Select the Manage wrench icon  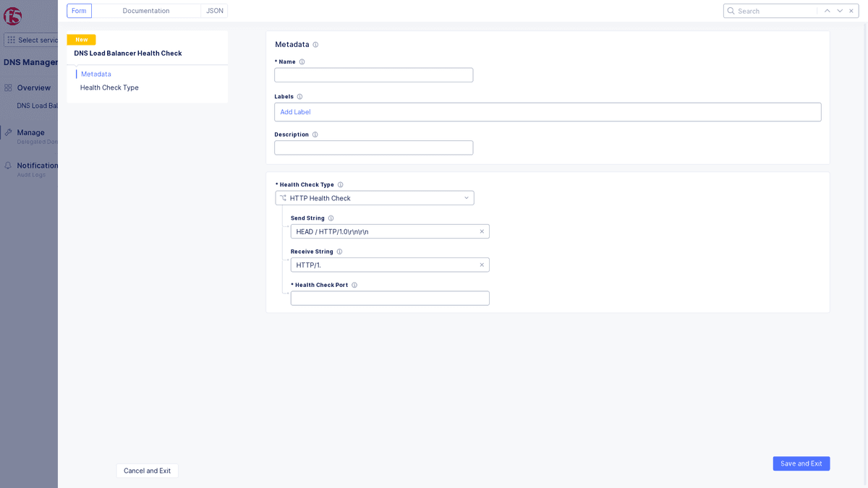(9, 132)
